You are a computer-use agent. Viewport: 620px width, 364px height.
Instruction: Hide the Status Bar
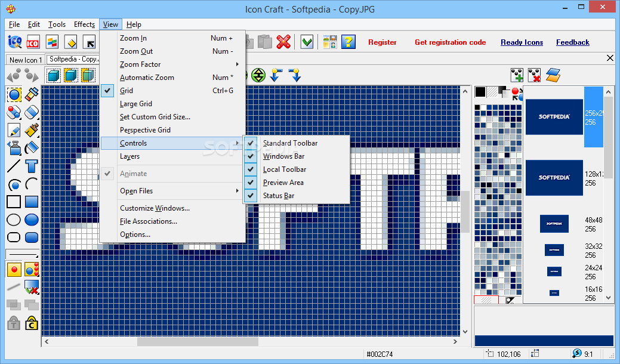point(297,195)
